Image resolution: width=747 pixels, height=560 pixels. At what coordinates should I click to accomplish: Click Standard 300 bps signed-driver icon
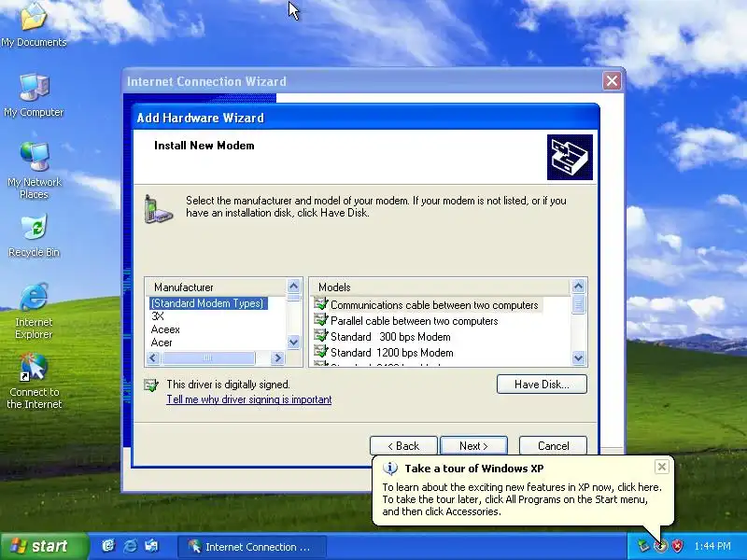pyautogui.click(x=320, y=336)
